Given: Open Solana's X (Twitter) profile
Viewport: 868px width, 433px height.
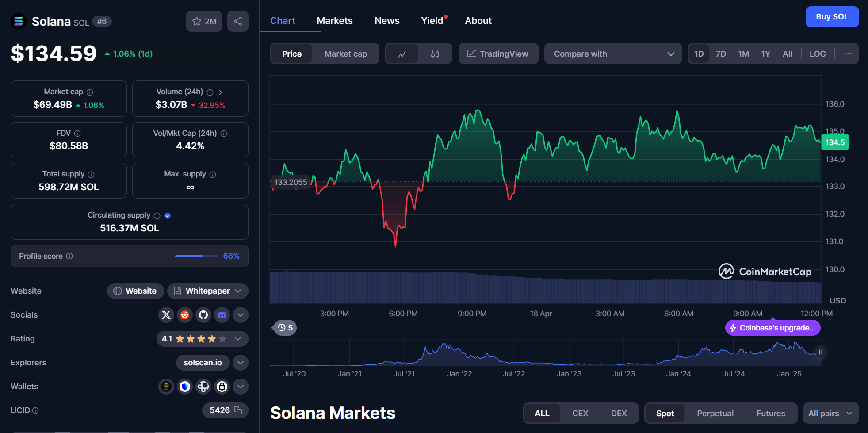Looking at the screenshot, I should click(166, 314).
